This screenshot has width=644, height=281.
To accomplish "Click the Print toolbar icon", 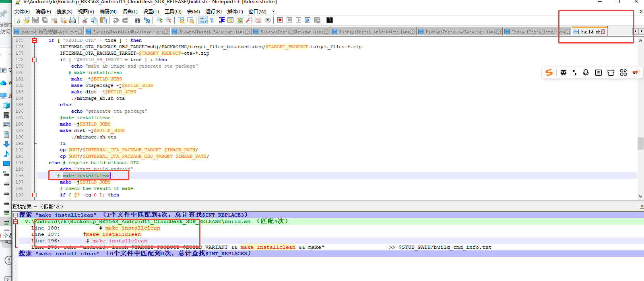I will [x=72, y=20].
